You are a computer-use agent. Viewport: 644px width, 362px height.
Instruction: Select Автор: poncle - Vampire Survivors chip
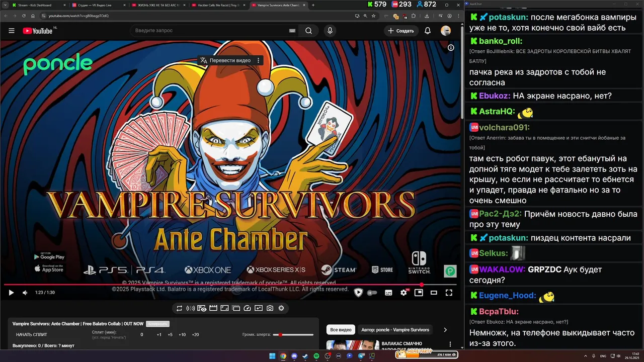click(x=395, y=330)
